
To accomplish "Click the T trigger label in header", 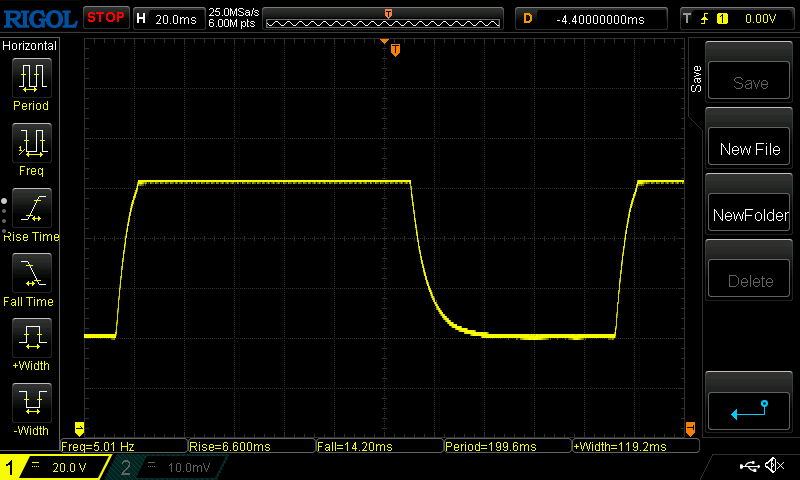I will pos(687,19).
